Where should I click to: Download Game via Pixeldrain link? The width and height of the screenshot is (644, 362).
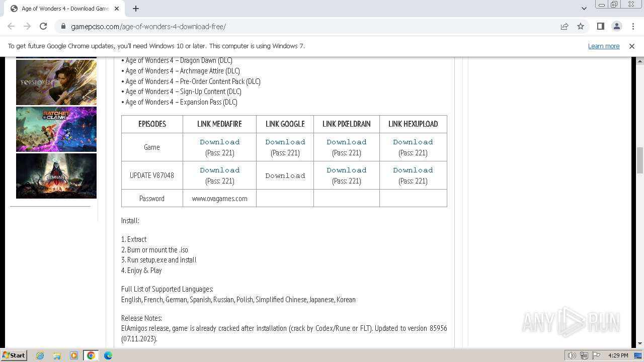[346, 142]
